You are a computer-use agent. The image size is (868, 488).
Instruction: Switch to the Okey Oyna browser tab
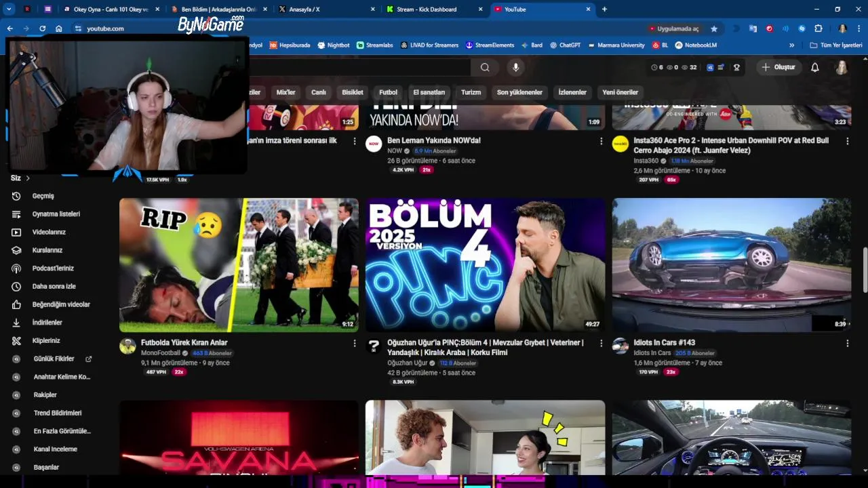110,9
